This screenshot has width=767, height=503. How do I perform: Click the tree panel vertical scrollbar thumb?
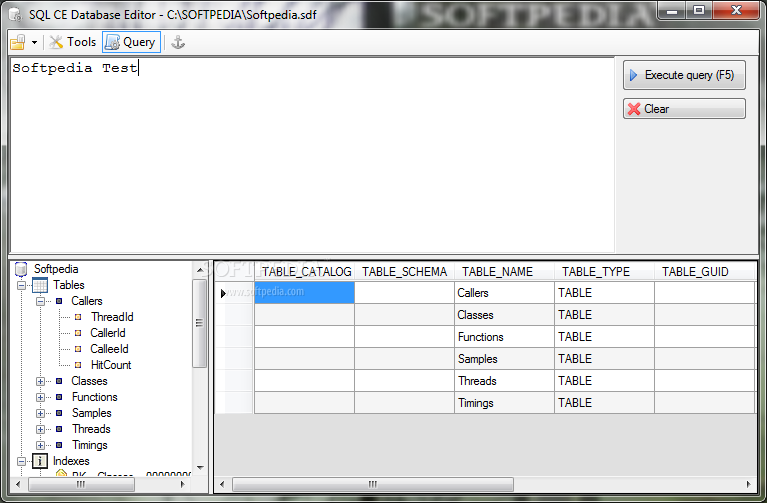199,323
